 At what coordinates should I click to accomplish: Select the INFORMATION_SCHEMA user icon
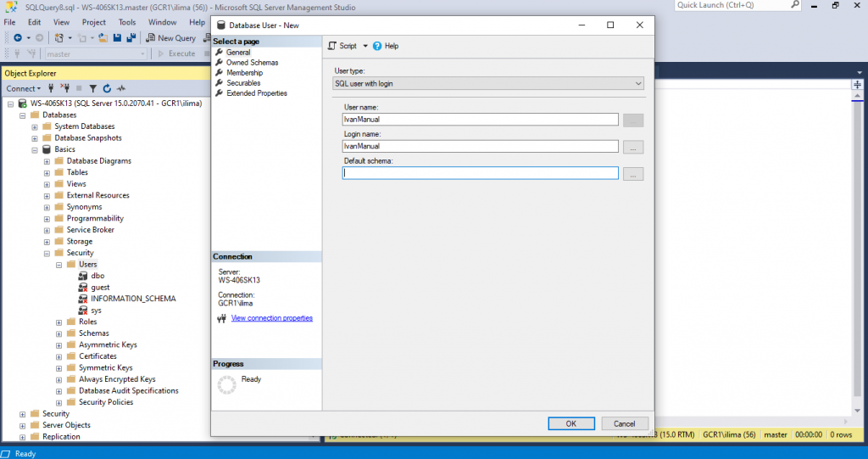[x=83, y=299]
